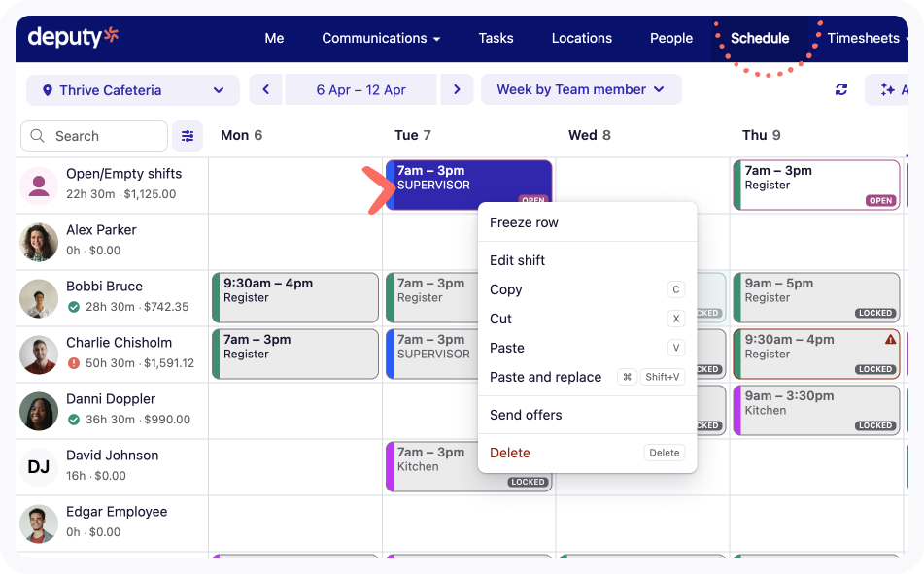This screenshot has height=574, width=924.
Task: Click Freeze row in context menu
Action: coord(524,222)
